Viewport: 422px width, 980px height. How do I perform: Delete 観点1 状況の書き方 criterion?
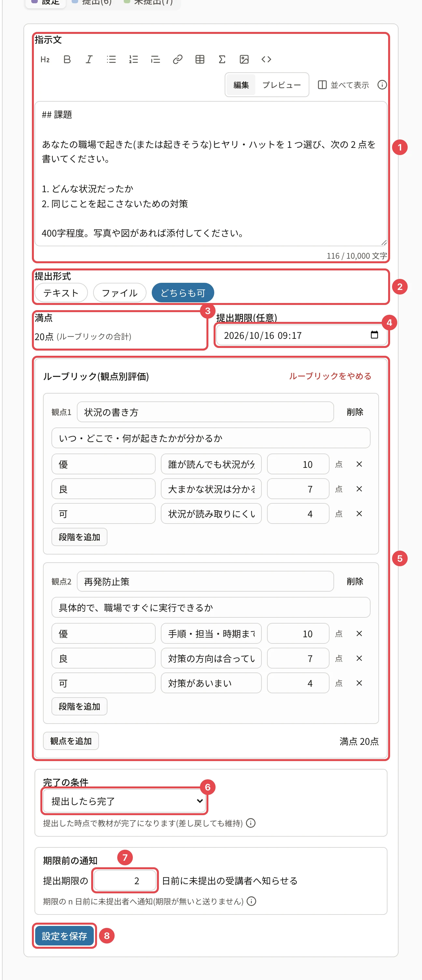355,412
